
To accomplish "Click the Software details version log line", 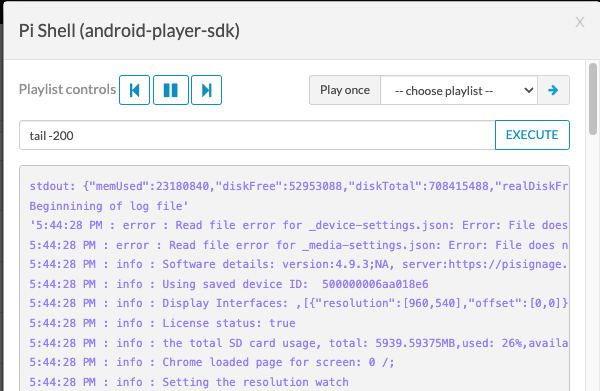I will coord(298,264).
